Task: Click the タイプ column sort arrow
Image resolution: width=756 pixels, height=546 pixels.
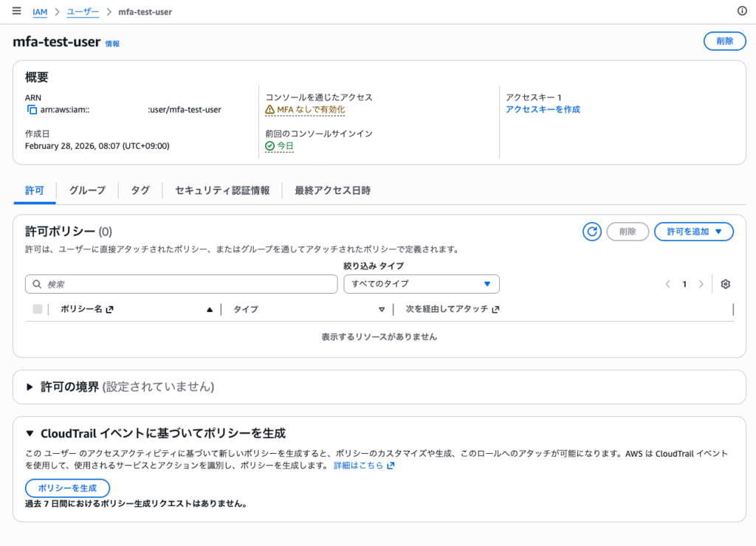Action: pos(382,310)
